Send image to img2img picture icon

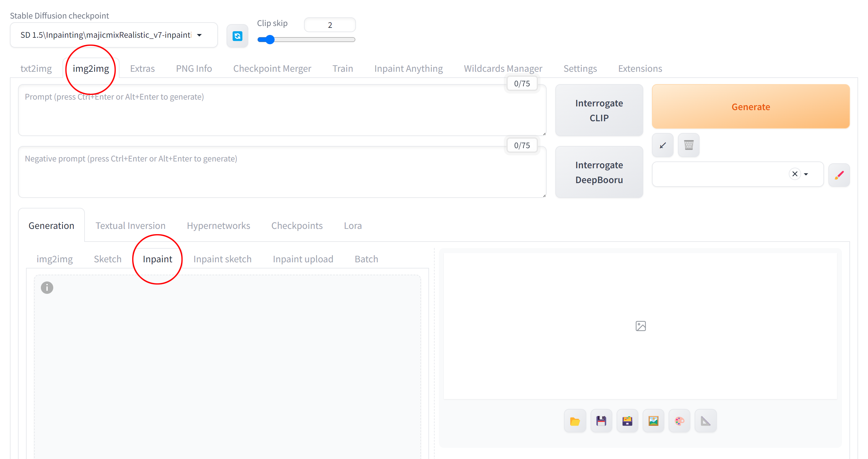point(653,421)
